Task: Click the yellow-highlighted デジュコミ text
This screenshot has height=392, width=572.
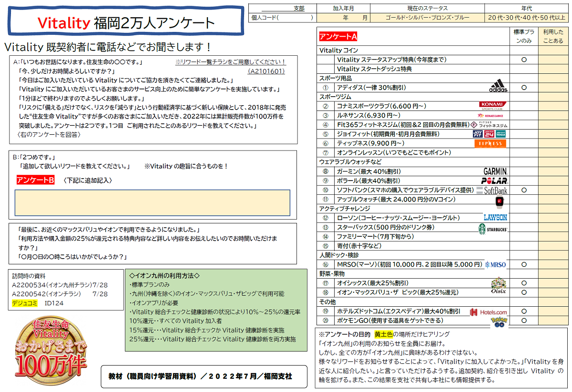Action: click(26, 303)
